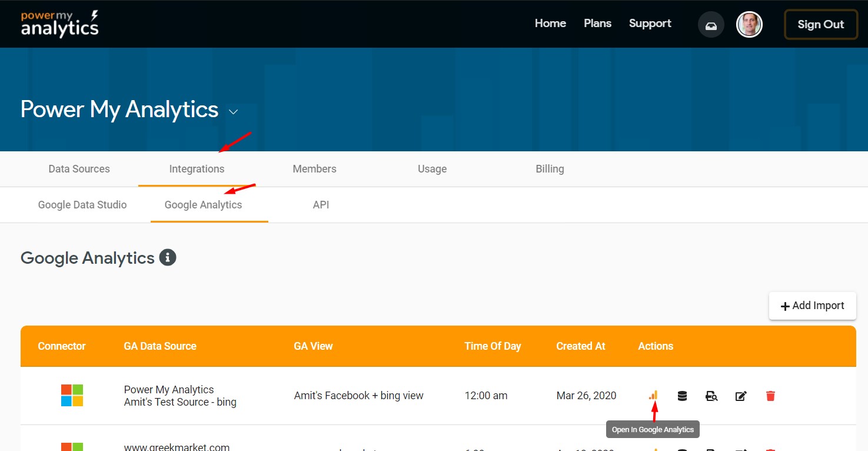Select the Integrations tab
This screenshot has height=451, width=868.
click(x=197, y=169)
